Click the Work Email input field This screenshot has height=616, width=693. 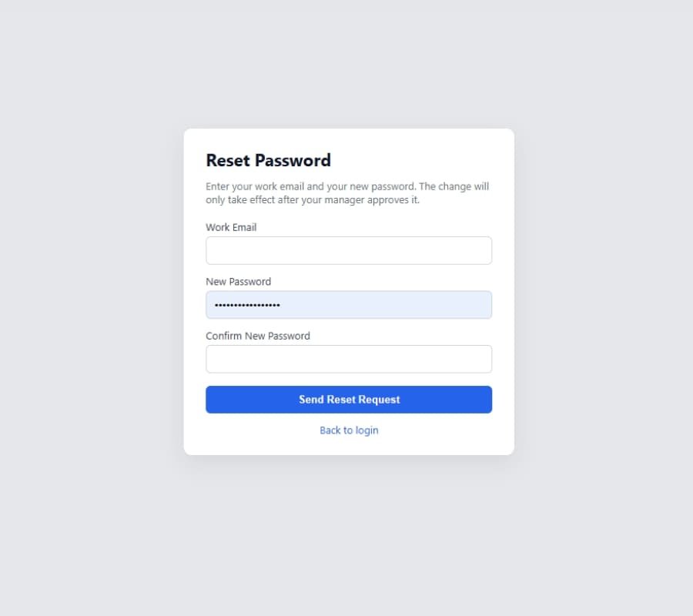[x=348, y=251]
